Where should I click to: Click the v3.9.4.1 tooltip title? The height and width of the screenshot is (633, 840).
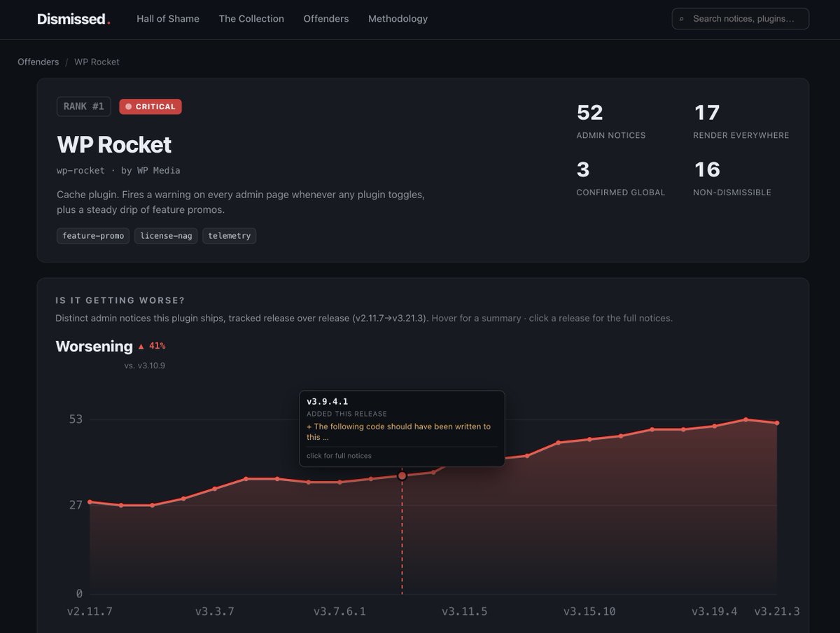(327, 401)
